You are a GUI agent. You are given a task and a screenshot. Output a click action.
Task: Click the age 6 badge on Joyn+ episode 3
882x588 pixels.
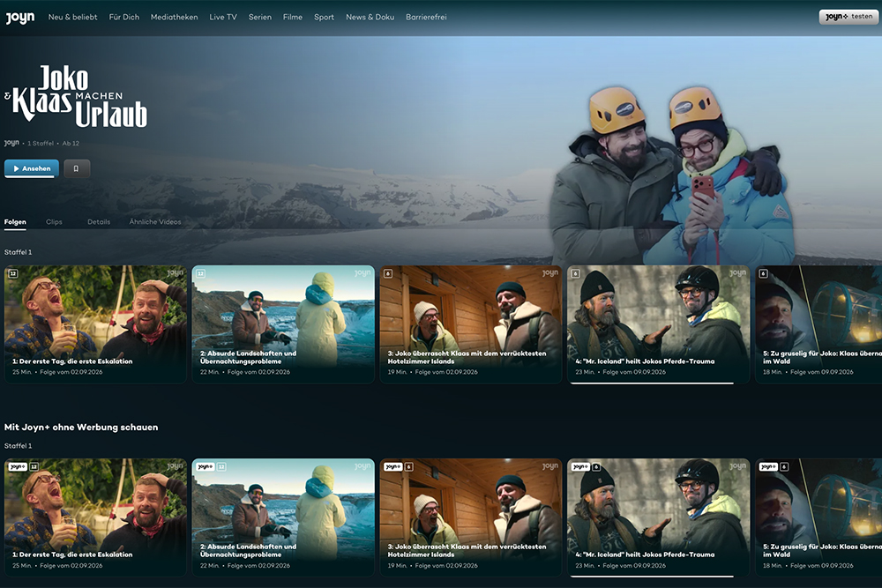pos(409,466)
